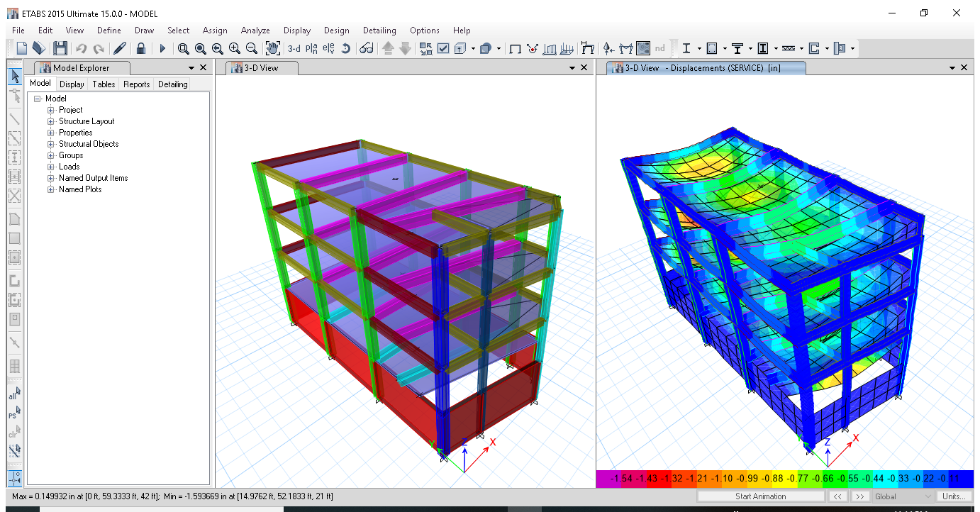
Task: Select the pointer tool in left toolbar
Action: pyautogui.click(x=15, y=76)
